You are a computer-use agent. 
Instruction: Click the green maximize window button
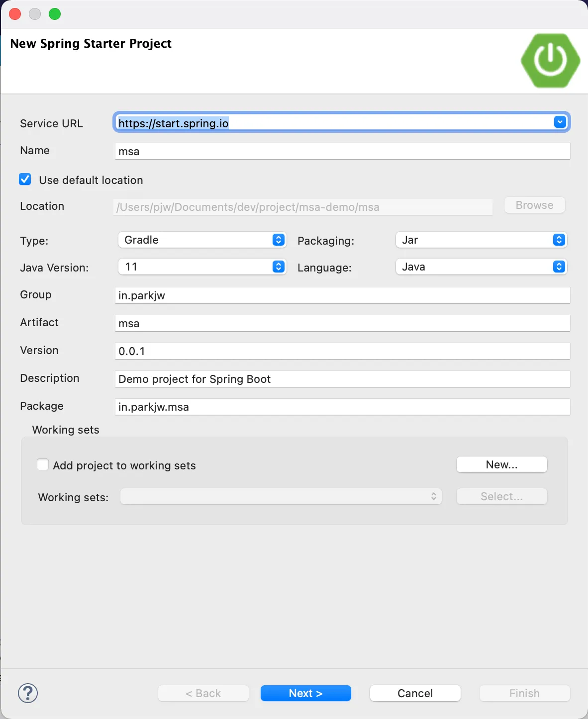[x=55, y=14]
